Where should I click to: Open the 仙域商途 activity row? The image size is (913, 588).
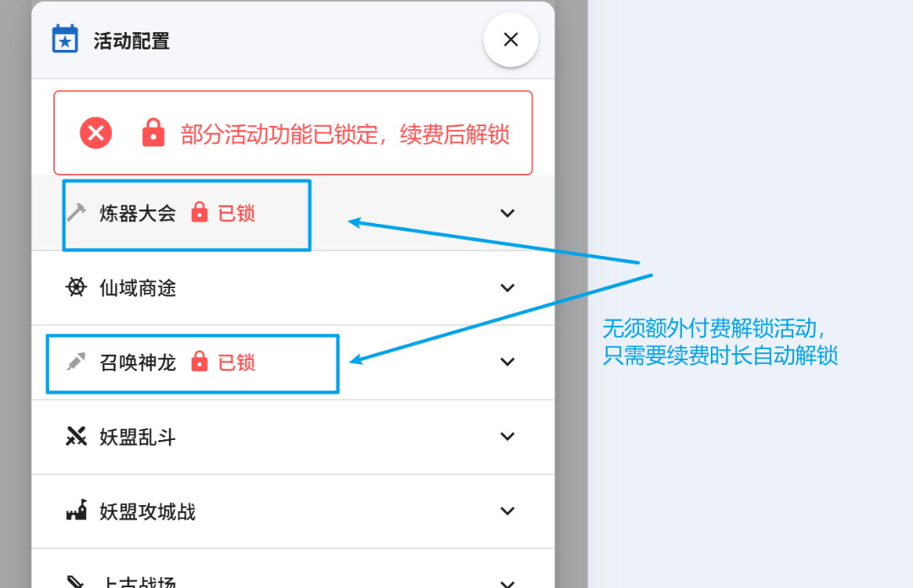292,287
